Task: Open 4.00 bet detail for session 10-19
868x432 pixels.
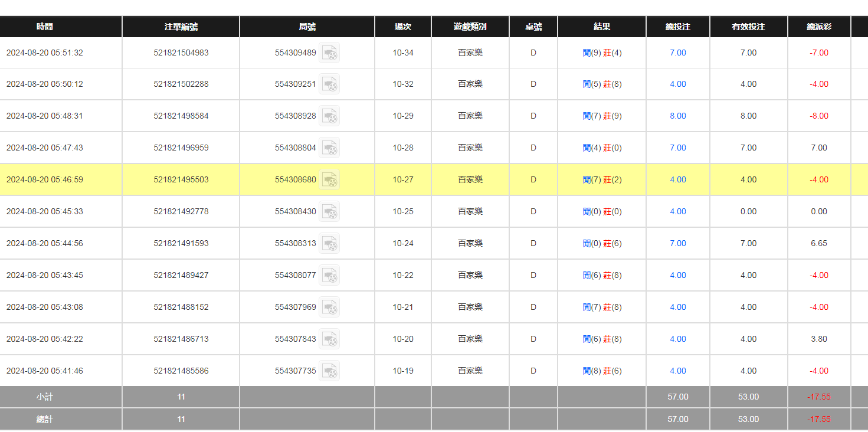Action: 677,371
